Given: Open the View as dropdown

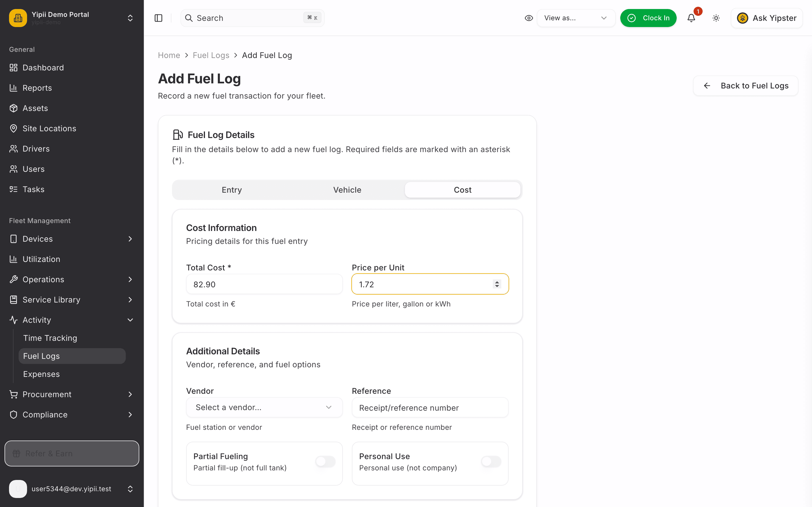Looking at the screenshot, I should pyautogui.click(x=576, y=18).
